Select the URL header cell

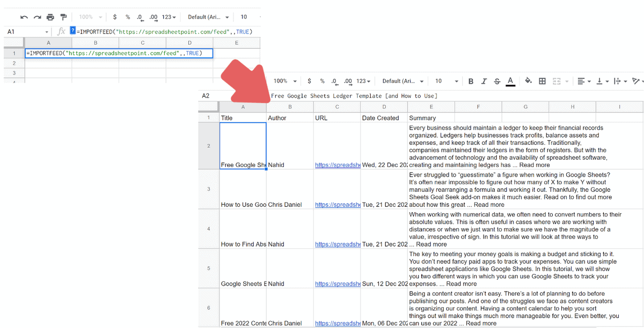pos(337,118)
